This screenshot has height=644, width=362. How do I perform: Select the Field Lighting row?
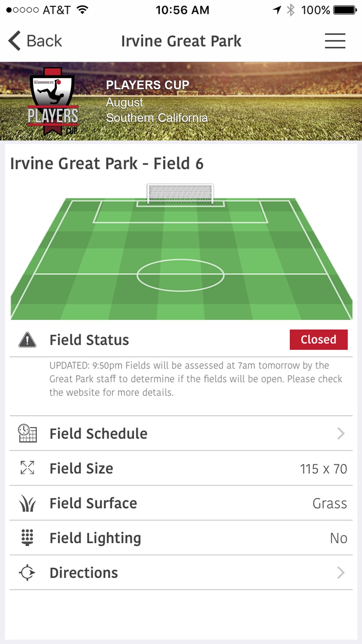(181, 538)
